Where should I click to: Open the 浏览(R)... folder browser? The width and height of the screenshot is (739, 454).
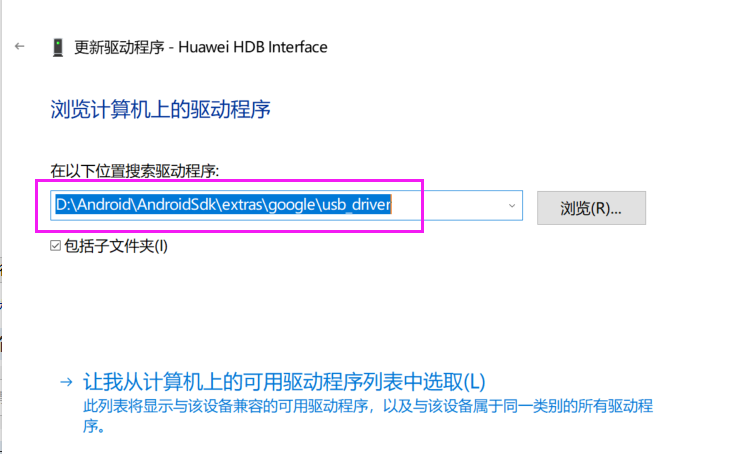(x=591, y=208)
